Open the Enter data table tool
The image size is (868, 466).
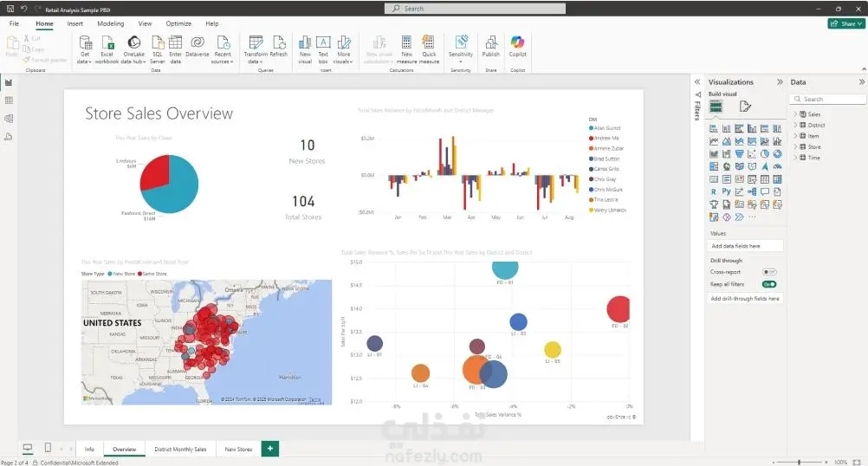(176, 50)
